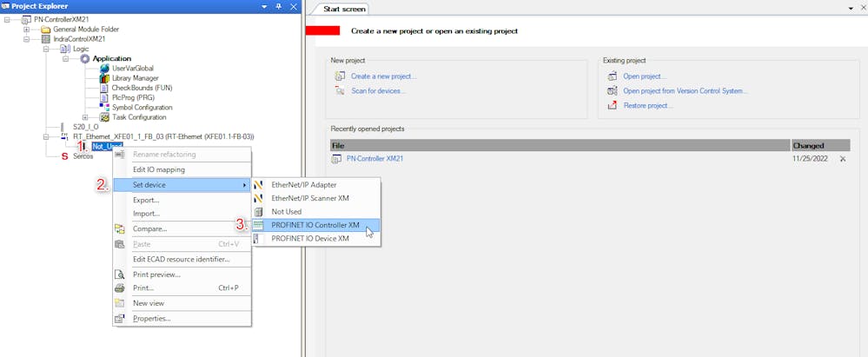The height and width of the screenshot is (357, 868).
Task: Click the Library Manager books icon
Action: [104, 78]
